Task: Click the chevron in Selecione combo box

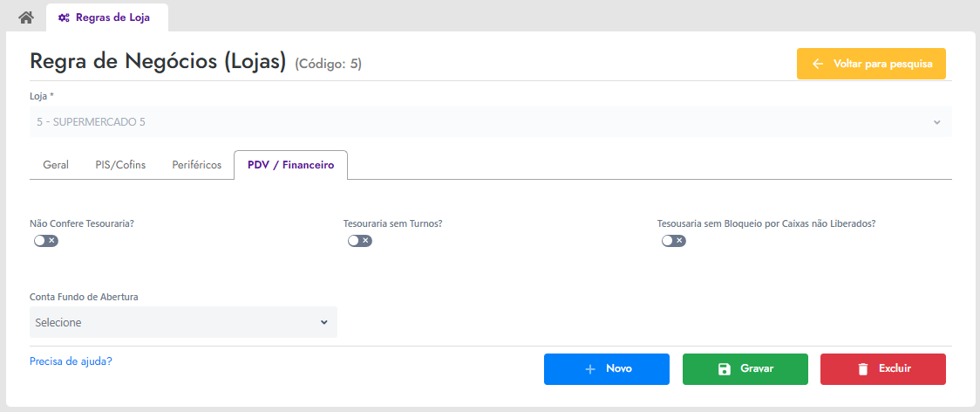Action: coord(323,322)
